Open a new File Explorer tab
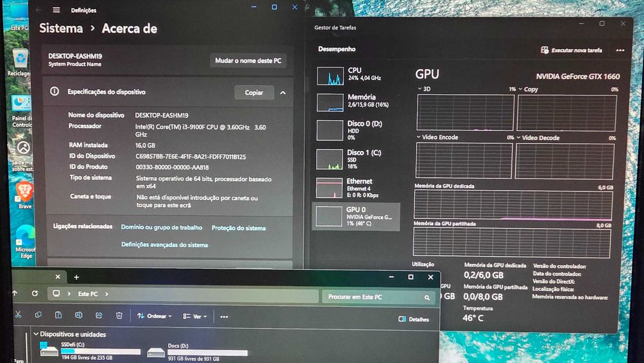The width and height of the screenshot is (644, 363). pyautogui.click(x=77, y=277)
